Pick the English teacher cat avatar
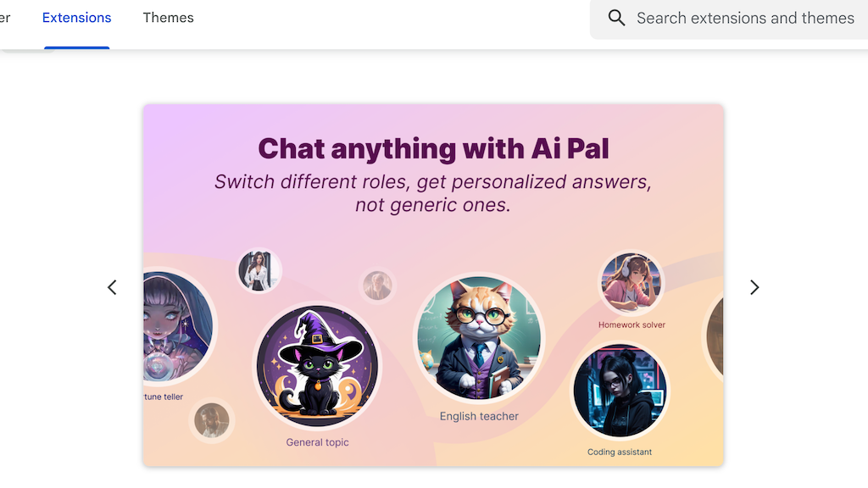Image resolution: width=868 pixels, height=488 pixels. pyautogui.click(x=479, y=339)
